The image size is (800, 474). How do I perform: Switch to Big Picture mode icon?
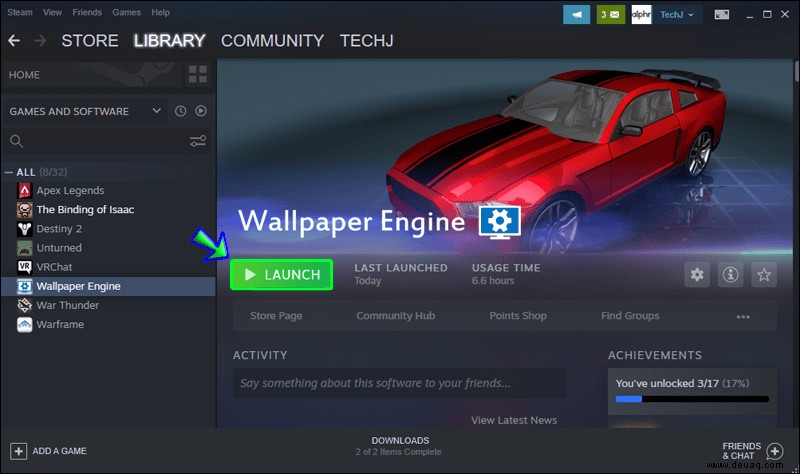[721, 14]
